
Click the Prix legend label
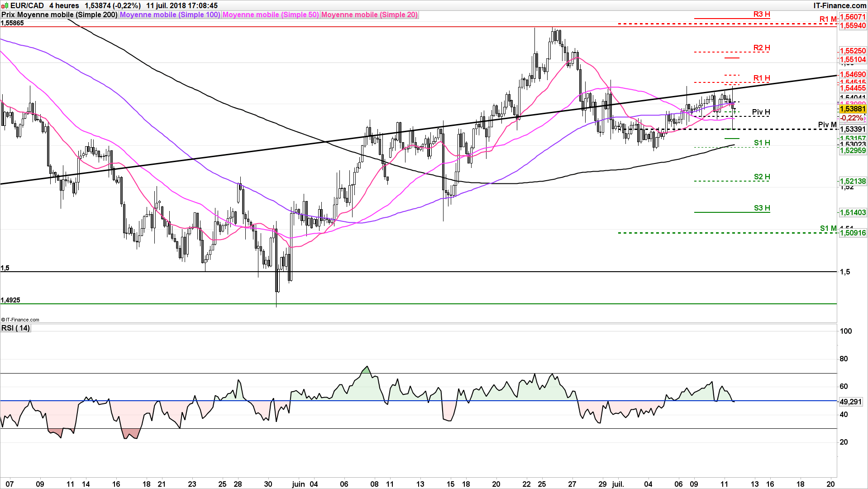pos(8,15)
